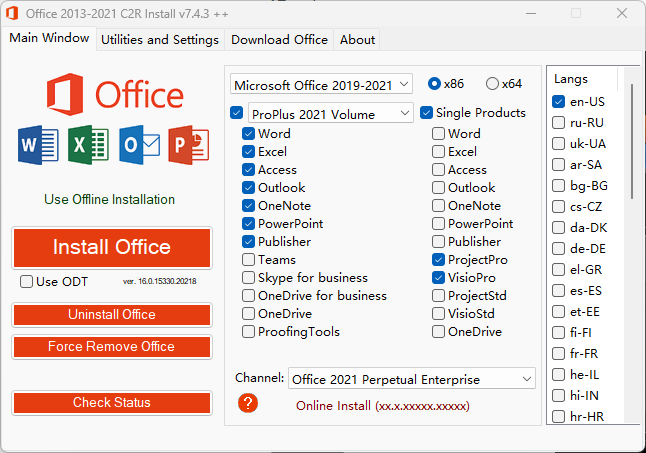Click the Check Status button
This screenshot has height=453, width=646.
point(112,402)
